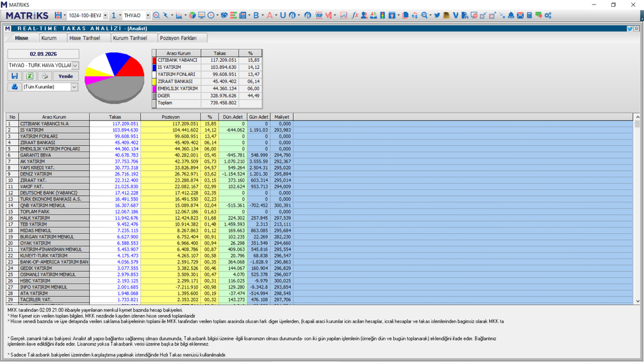
Task: Click the envelope mail icon
Action: (x=520, y=15)
